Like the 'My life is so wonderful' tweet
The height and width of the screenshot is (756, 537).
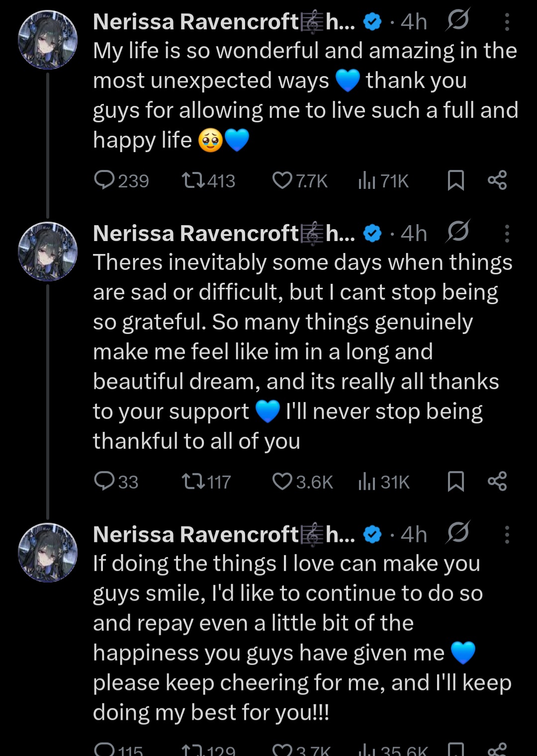282,180
